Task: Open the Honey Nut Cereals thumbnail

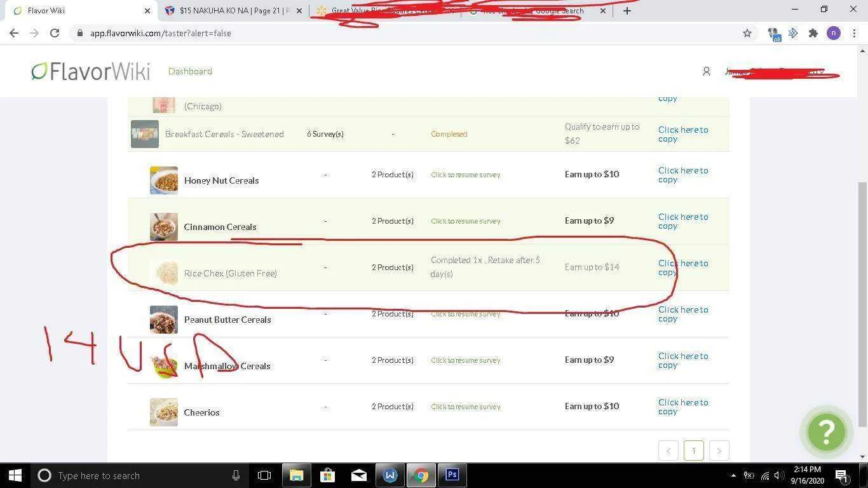Action: 164,180
